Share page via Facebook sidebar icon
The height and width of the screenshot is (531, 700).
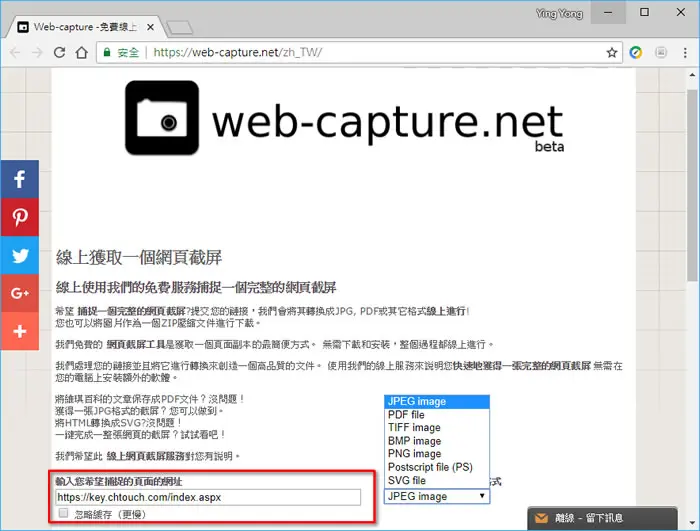click(20, 179)
